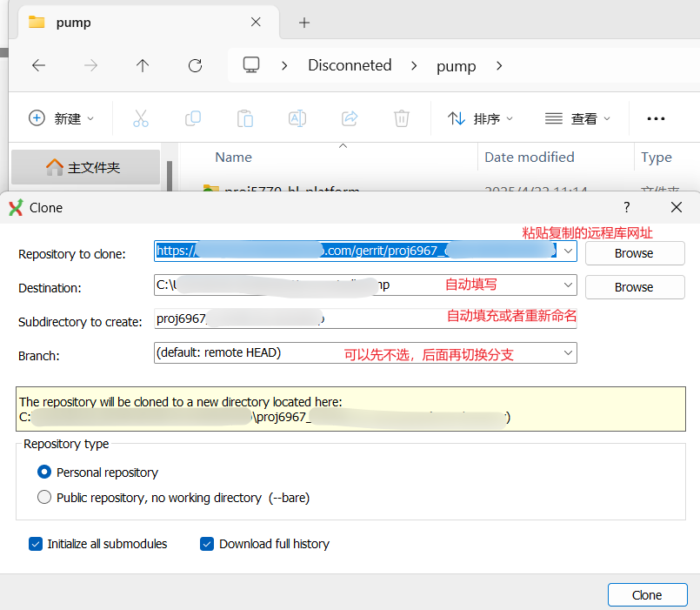Navigate up one folder level
The height and width of the screenshot is (610, 700).
[x=143, y=65]
